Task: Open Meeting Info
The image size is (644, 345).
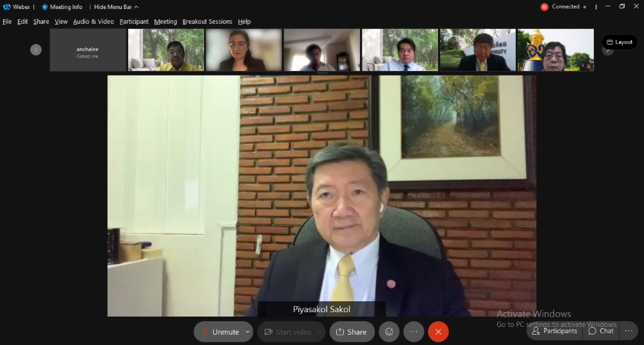Action: coord(62,7)
